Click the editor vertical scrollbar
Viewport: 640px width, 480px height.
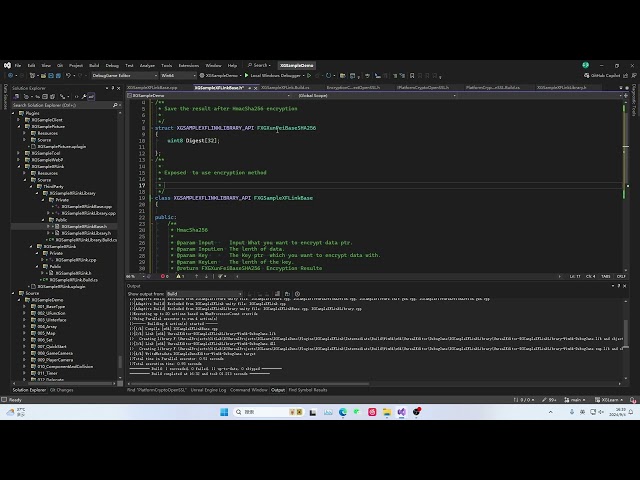(x=626, y=186)
